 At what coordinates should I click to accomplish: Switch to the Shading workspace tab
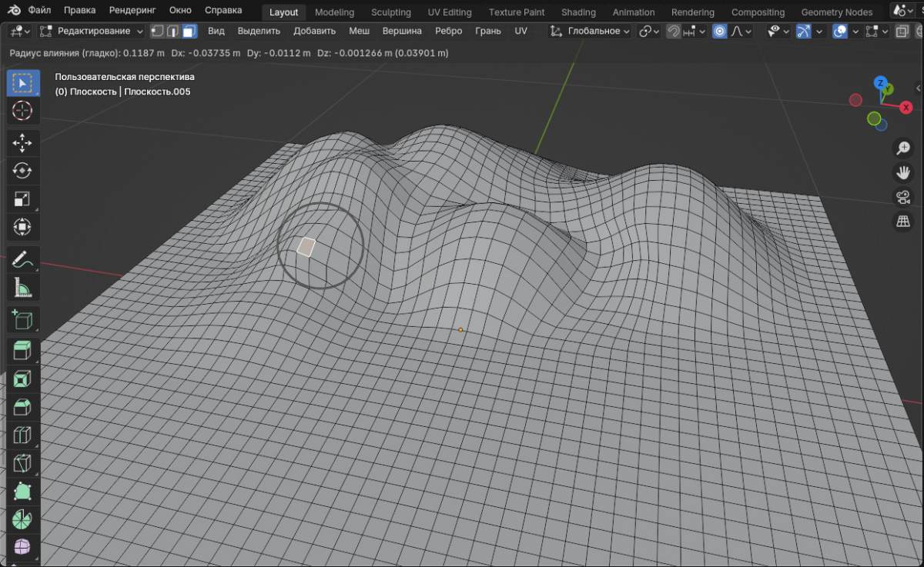[578, 12]
